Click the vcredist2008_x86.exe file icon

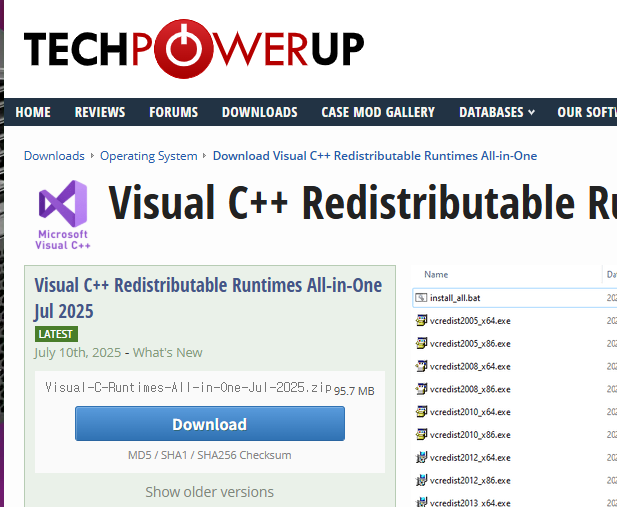pyautogui.click(x=421, y=389)
